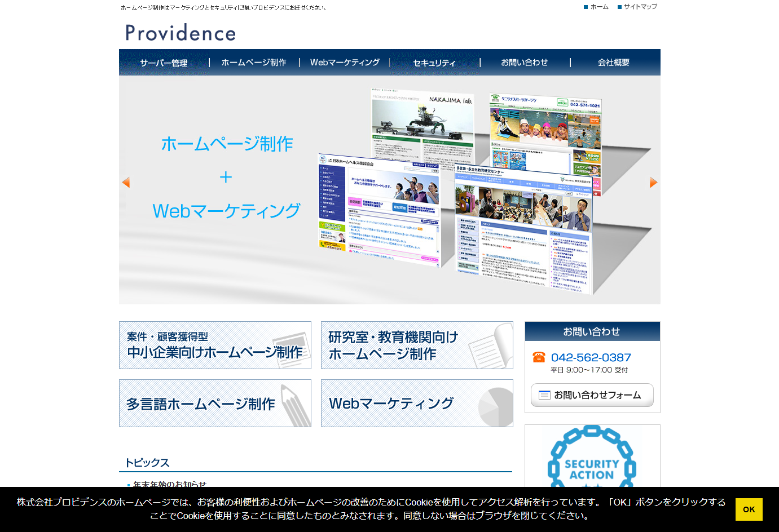The height and width of the screenshot is (532, 779).
Task: Open お問い合わせ in the navigation bar
Action: coord(525,63)
